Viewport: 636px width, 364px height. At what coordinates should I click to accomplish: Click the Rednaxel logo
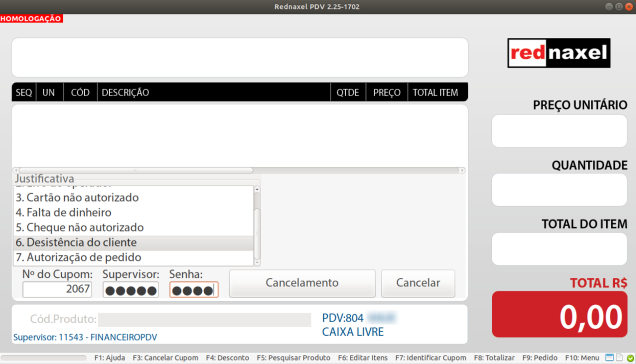[558, 53]
